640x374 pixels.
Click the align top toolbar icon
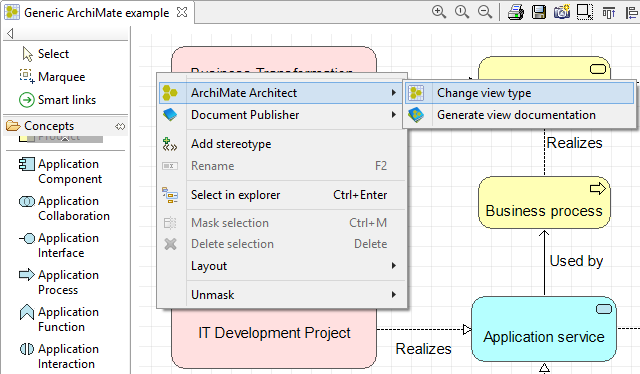(608, 13)
